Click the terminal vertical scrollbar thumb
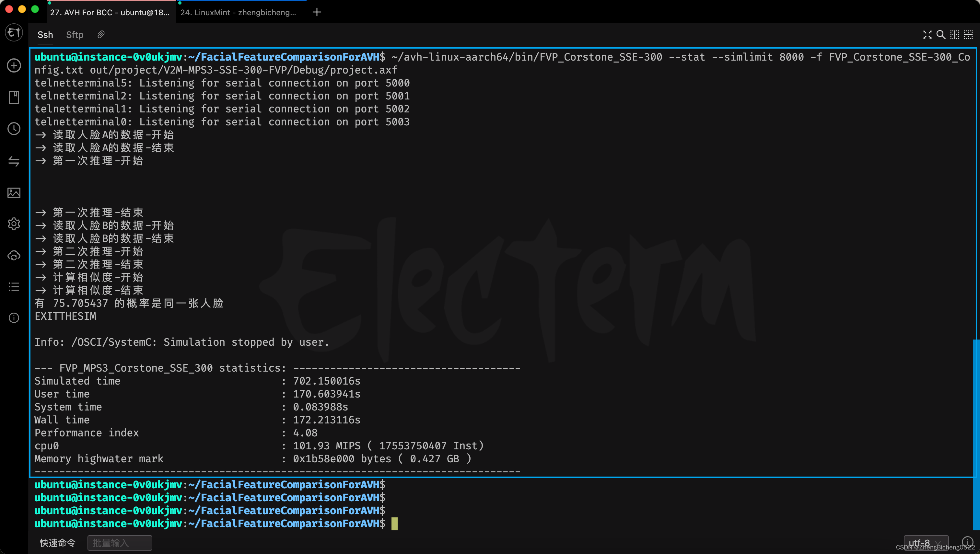The width and height of the screenshot is (980, 554). (975, 434)
